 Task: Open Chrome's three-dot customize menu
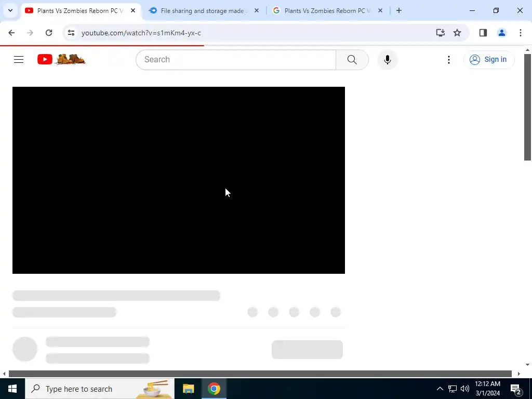[x=520, y=33]
